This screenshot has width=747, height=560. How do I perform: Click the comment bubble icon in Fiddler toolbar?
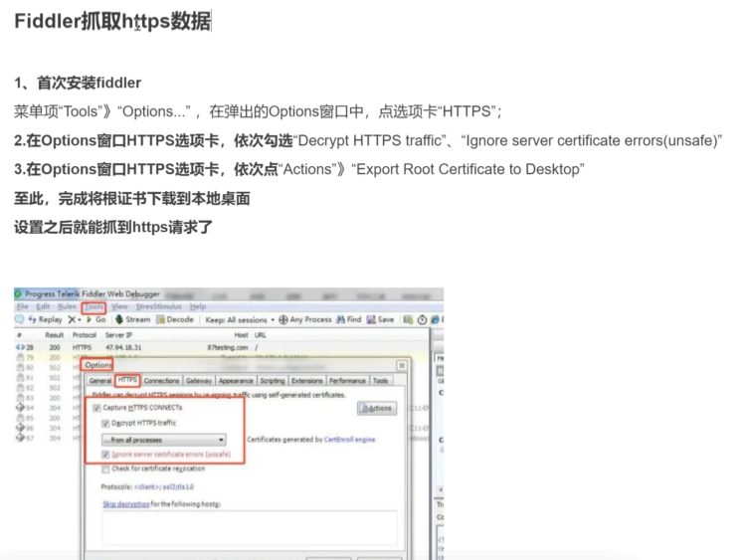point(19,319)
